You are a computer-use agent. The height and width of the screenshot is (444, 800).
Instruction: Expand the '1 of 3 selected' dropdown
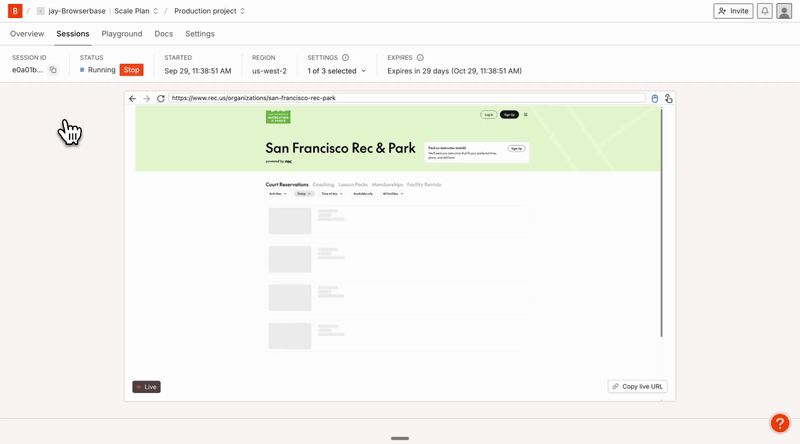click(337, 71)
